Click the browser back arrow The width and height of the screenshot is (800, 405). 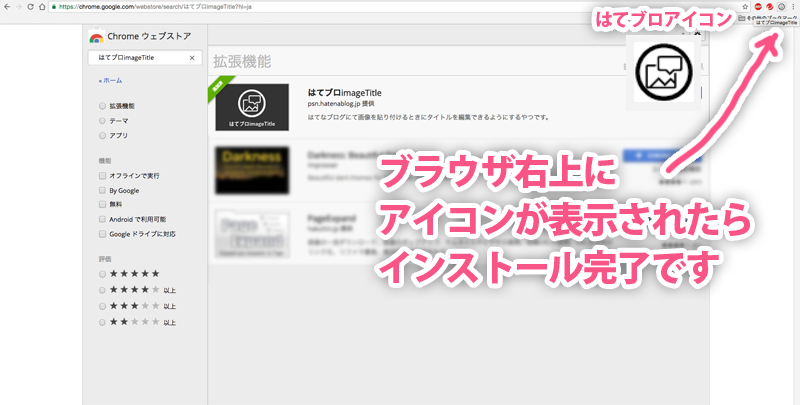click(x=7, y=7)
